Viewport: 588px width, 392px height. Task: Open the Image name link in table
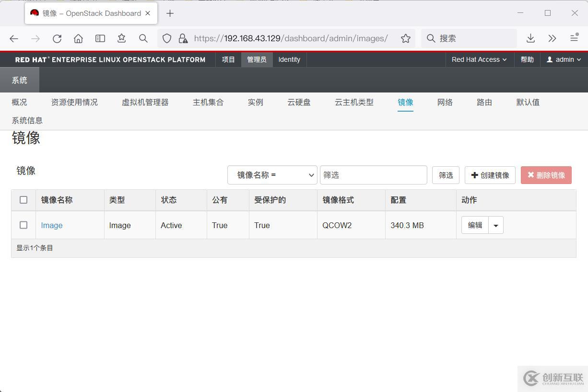[52, 225]
